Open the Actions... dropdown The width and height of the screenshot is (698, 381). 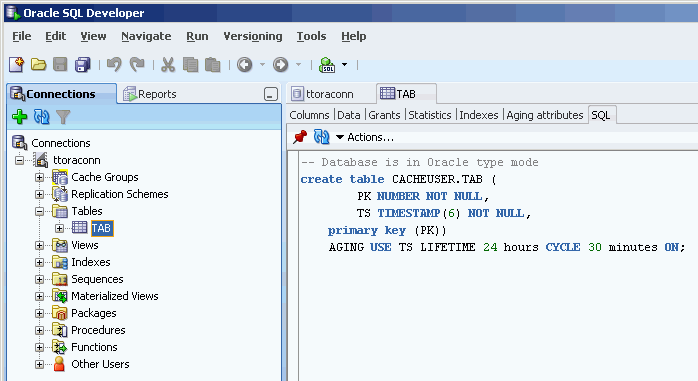click(x=365, y=137)
